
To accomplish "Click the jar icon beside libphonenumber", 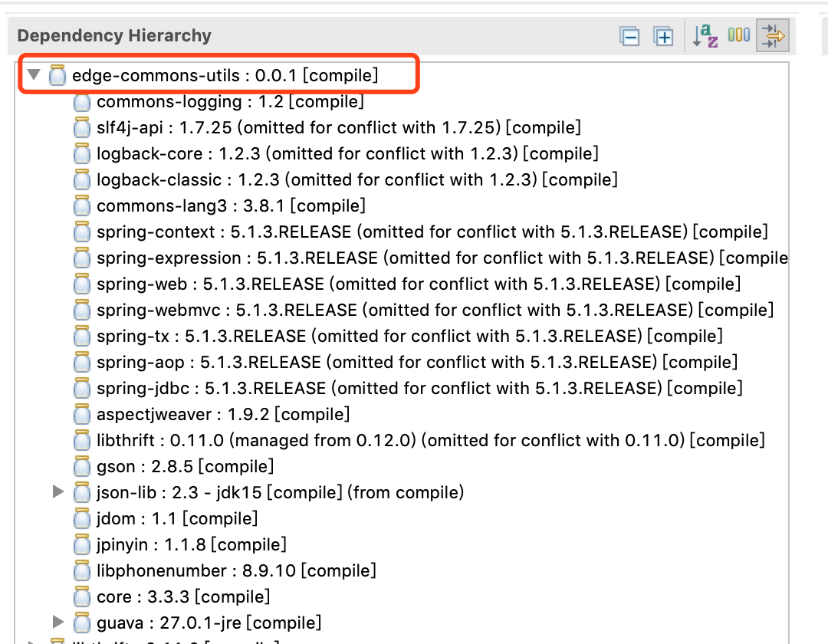I will [x=82, y=570].
